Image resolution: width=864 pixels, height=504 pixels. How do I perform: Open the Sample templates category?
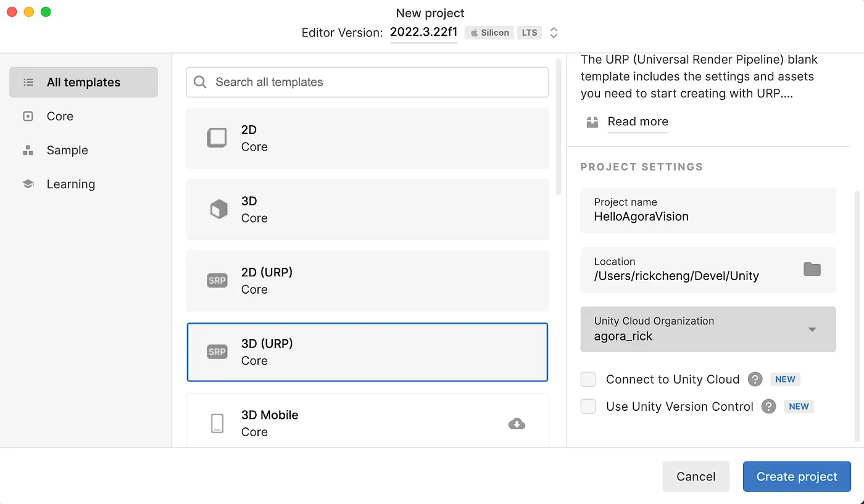point(67,151)
